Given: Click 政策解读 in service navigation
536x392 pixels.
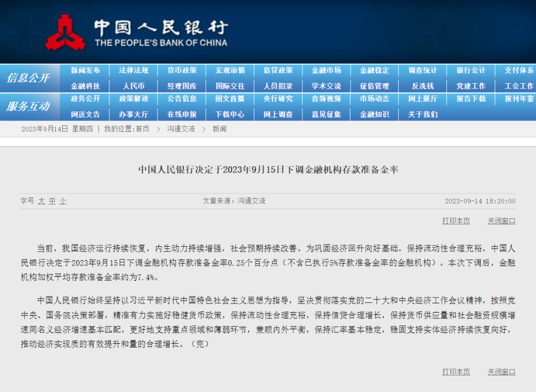Looking at the screenshot, I should click(133, 99).
